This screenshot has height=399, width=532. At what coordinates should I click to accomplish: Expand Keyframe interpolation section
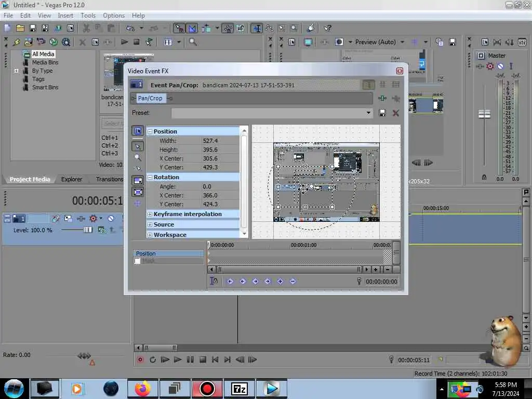click(x=150, y=214)
